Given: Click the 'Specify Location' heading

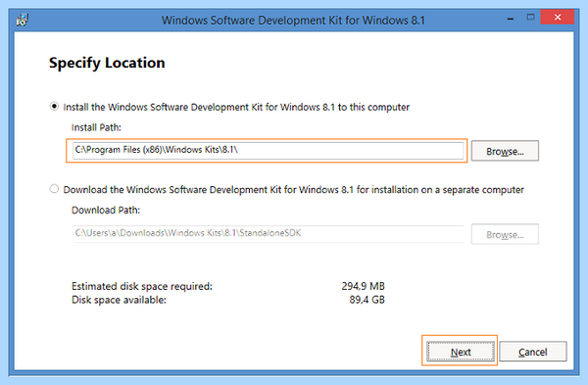Looking at the screenshot, I should (x=107, y=63).
